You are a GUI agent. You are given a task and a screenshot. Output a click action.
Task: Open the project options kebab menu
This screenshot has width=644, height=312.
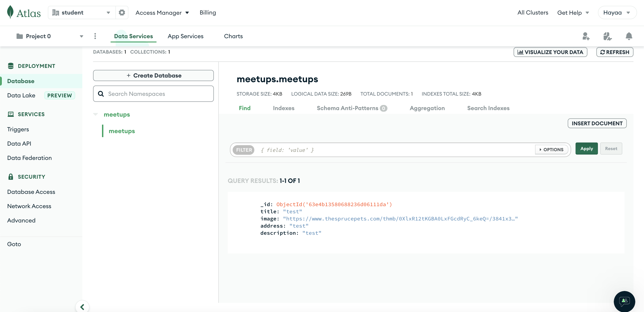(x=95, y=36)
